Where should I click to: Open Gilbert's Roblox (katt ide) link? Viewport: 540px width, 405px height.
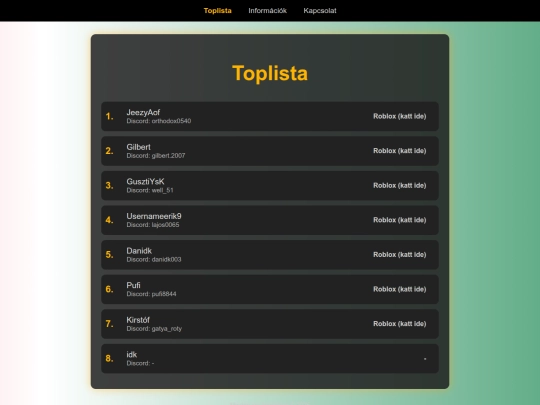pos(399,151)
